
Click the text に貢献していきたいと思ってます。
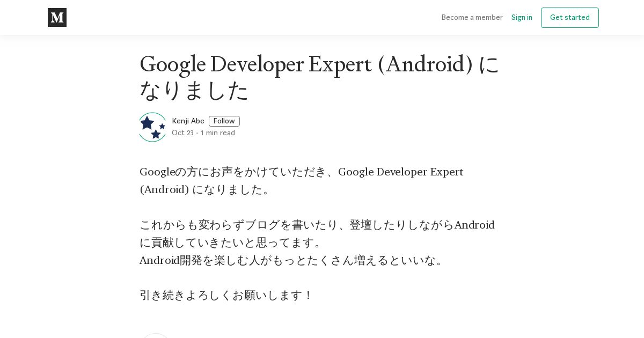(x=231, y=243)
